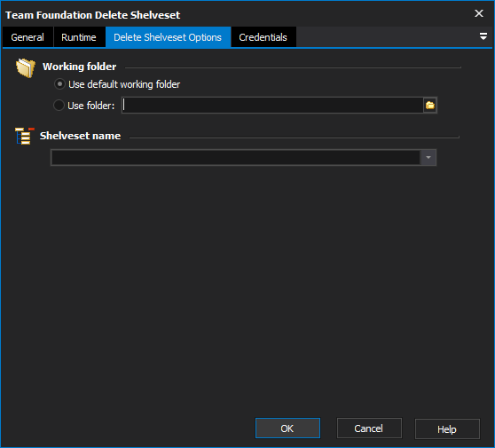The height and width of the screenshot is (448, 495).
Task: Click inside the Shelveset name combo box
Action: pos(235,158)
